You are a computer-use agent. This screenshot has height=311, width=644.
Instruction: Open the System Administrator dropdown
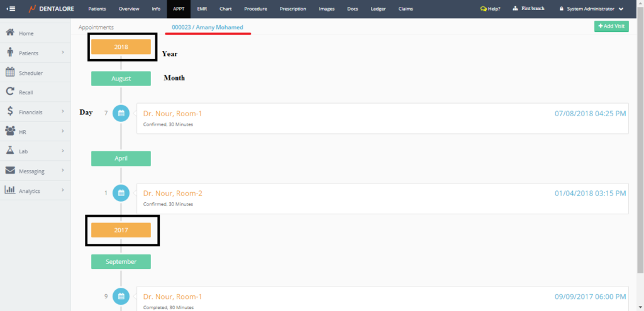pos(591,9)
